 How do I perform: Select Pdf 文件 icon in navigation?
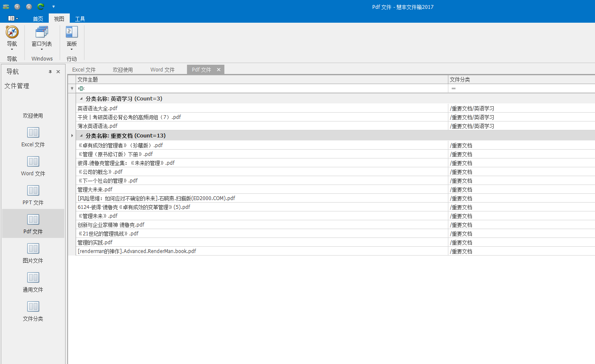[x=33, y=219]
